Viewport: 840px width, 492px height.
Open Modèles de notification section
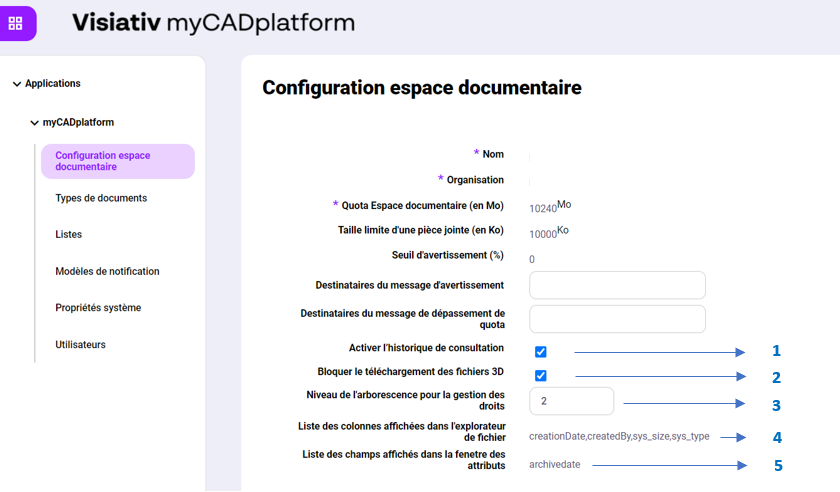pos(107,271)
